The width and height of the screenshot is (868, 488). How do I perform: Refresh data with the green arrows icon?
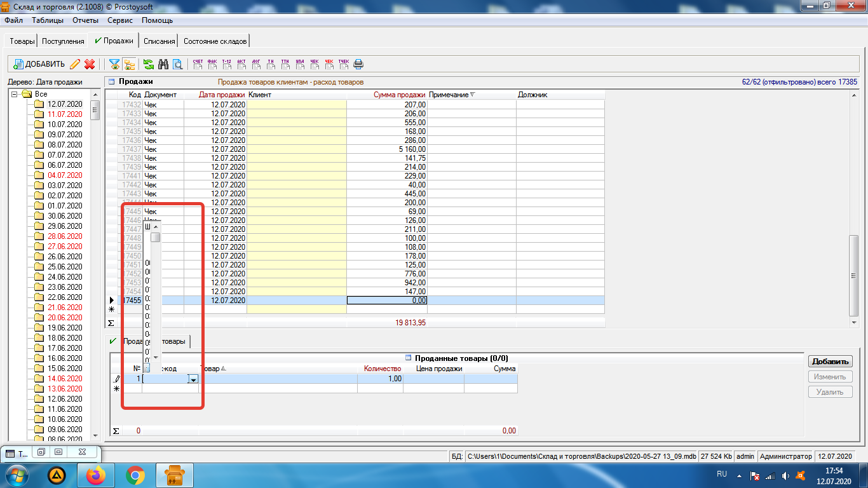point(148,64)
